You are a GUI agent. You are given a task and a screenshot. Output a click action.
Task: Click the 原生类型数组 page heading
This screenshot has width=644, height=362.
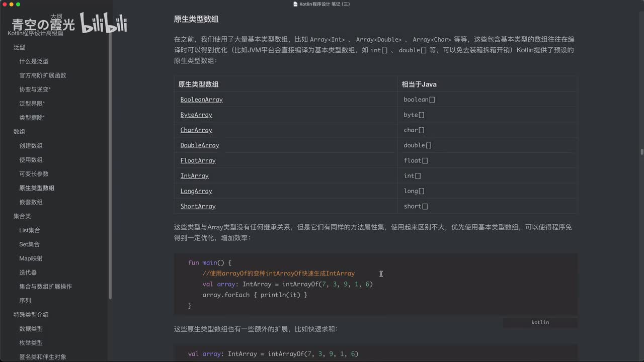pyautogui.click(x=196, y=19)
